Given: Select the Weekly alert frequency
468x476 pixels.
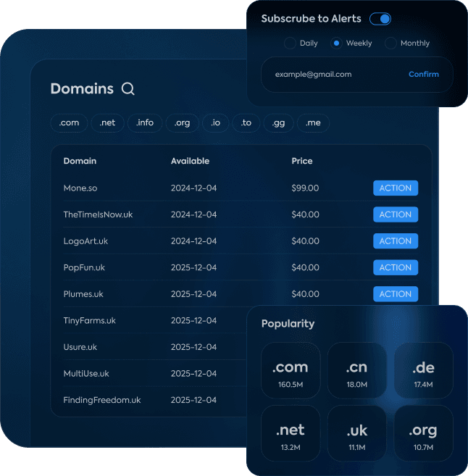Looking at the screenshot, I should [336, 43].
